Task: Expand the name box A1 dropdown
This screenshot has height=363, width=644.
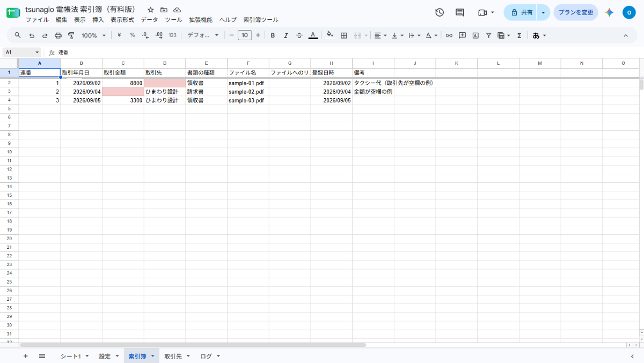Action: 37,52
